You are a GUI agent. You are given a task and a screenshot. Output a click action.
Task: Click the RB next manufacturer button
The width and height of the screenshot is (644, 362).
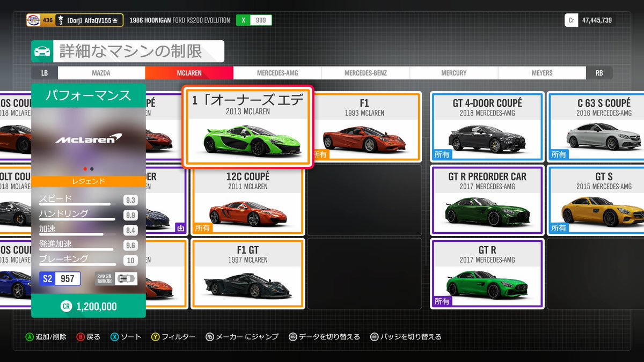(x=599, y=73)
